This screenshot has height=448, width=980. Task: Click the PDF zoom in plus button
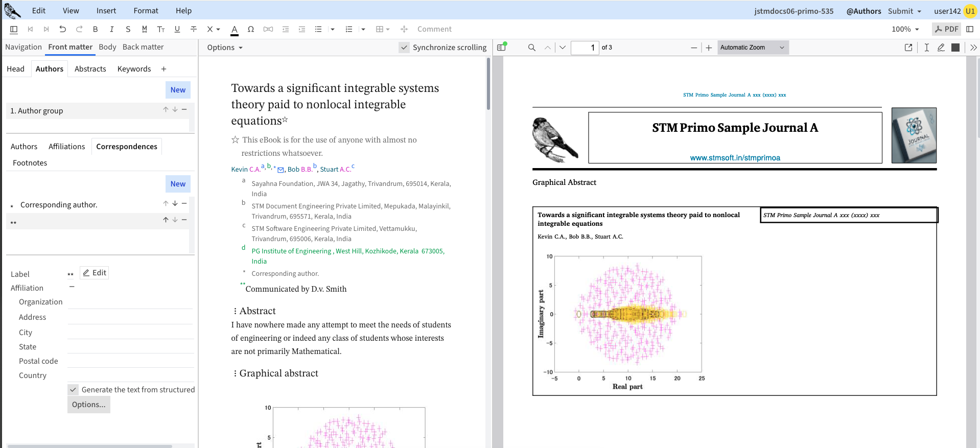(709, 48)
